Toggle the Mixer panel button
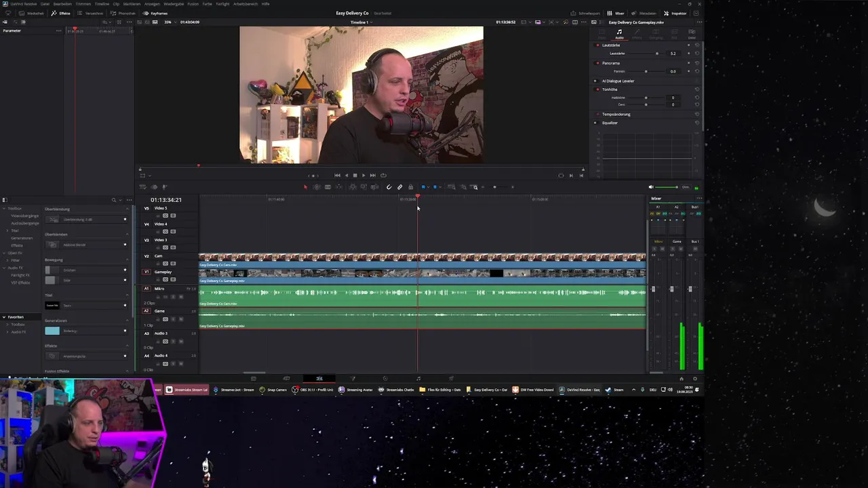 pyautogui.click(x=616, y=14)
